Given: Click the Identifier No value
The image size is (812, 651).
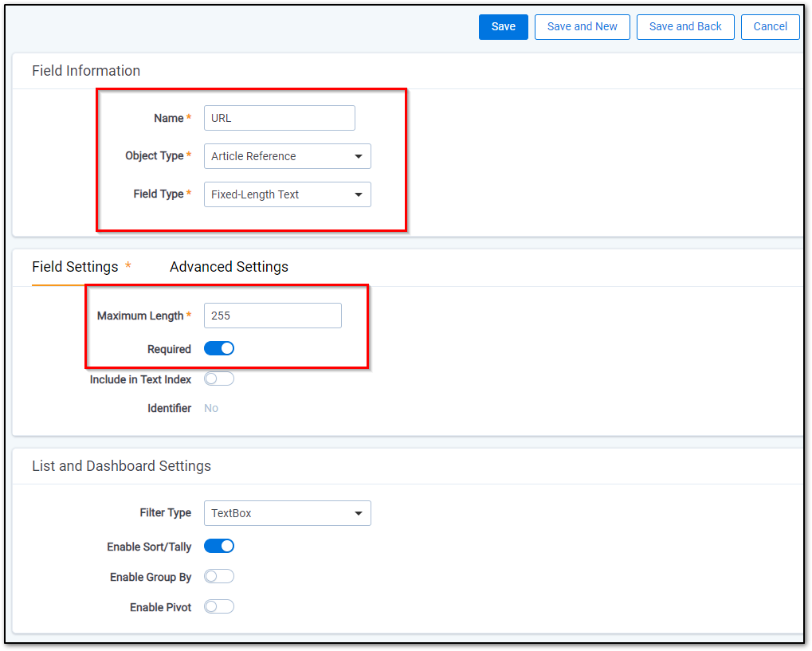Looking at the screenshot, I should pyautogui.click(x=211, y=409).
